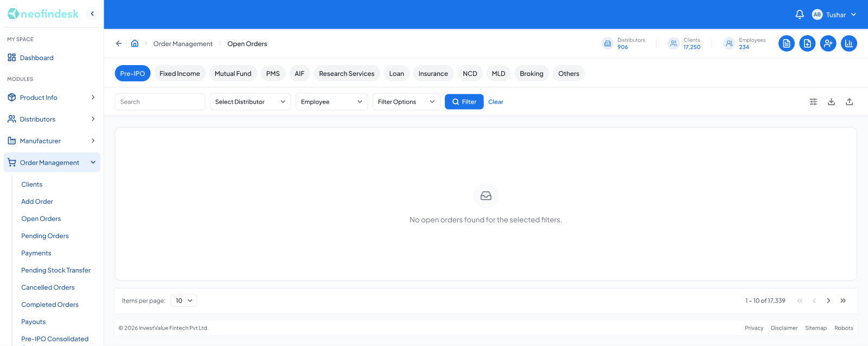
Task: Click Clear filters link
Action: (496, 102)
